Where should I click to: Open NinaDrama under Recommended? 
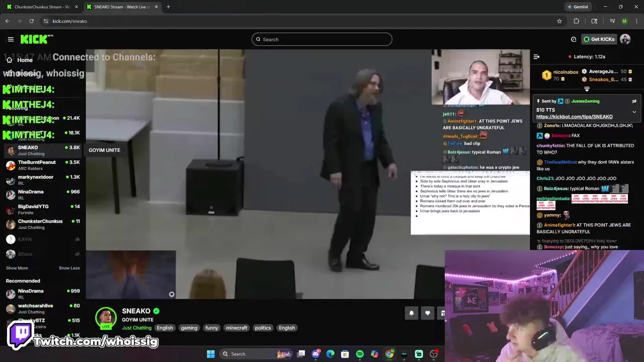43,294
